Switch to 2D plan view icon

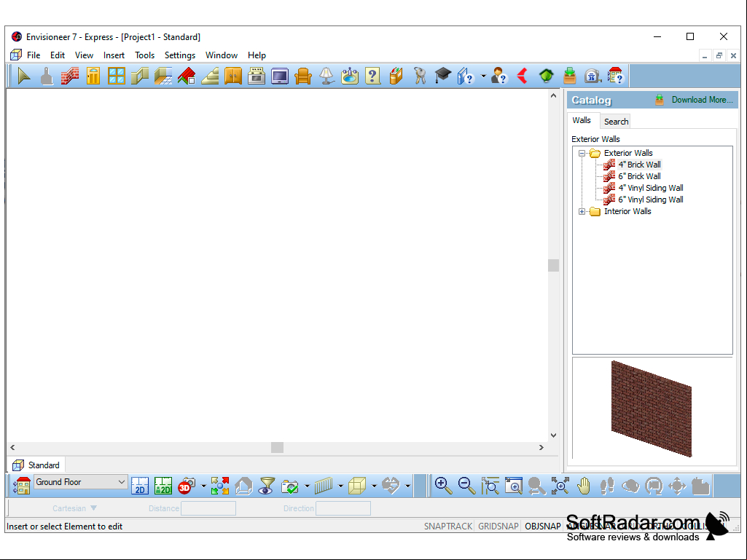point(140,486)
